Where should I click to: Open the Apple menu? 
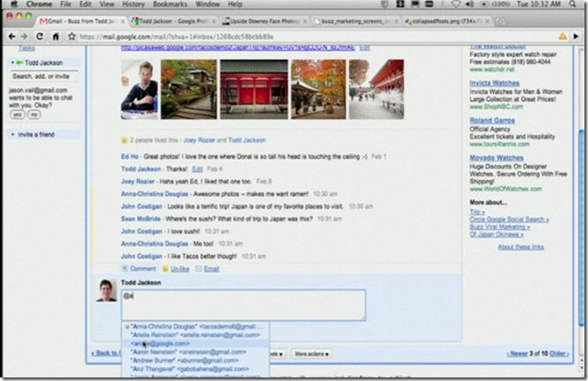click(x=15, y=4)
